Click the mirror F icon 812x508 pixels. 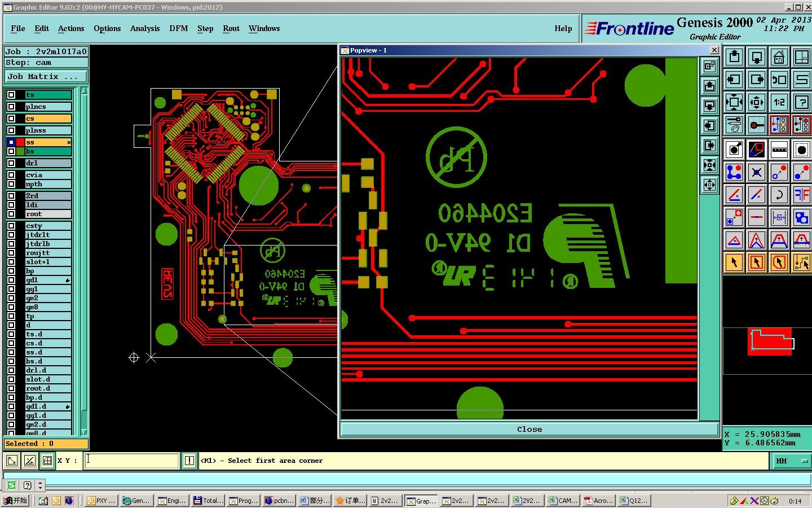coord(801,195)
